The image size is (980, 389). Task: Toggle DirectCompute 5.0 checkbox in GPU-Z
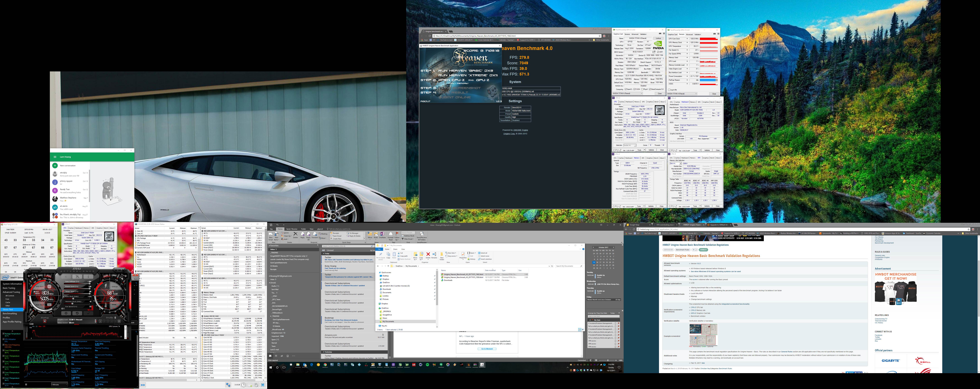[650, 89]
